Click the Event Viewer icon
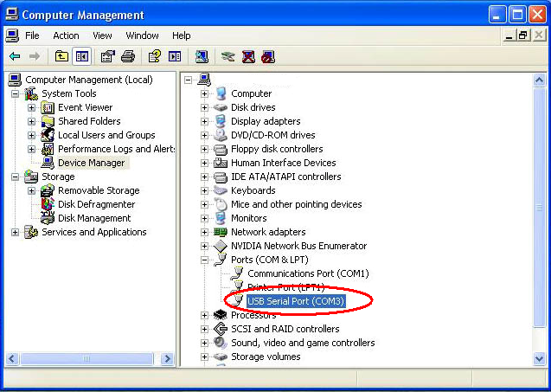 point(48,107)
